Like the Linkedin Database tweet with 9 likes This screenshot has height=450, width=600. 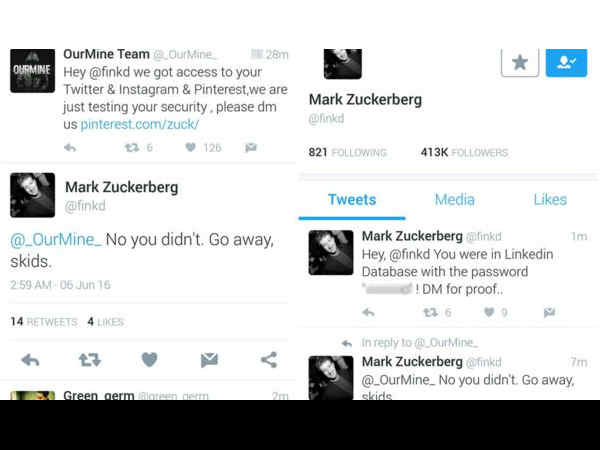490,312
